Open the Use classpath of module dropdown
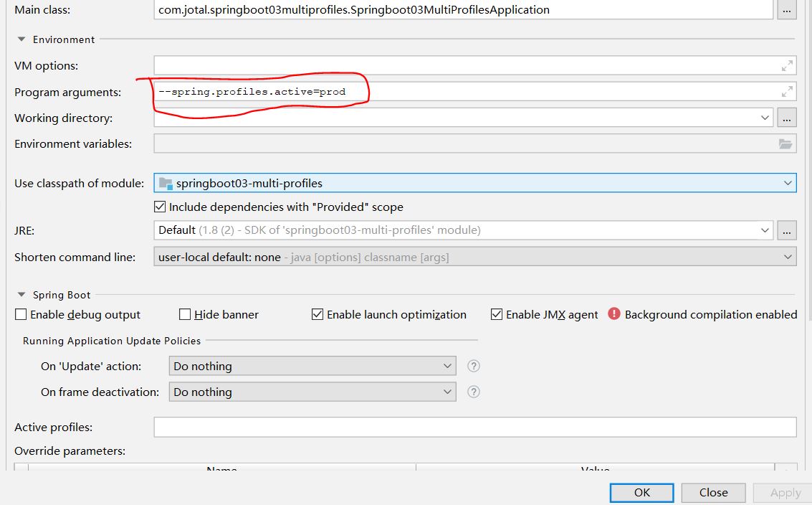 [x=788, y=183]
